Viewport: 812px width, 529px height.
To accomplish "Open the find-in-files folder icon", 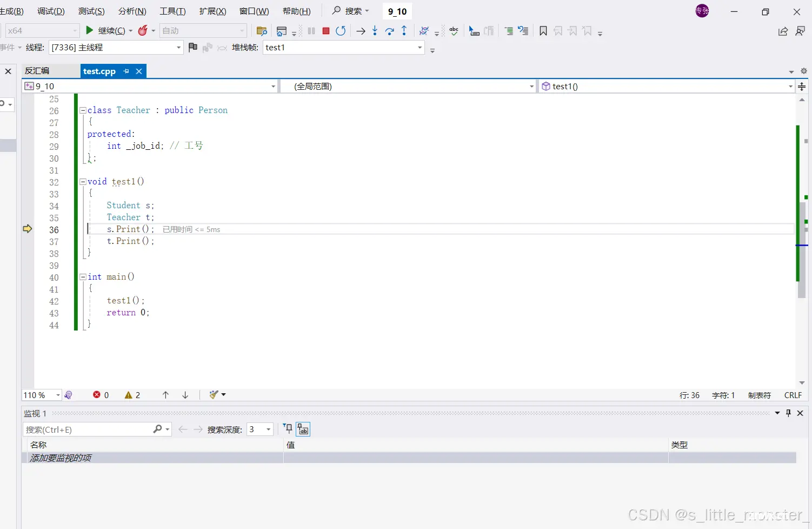I will pyautogui.click(x=262, y=31).
